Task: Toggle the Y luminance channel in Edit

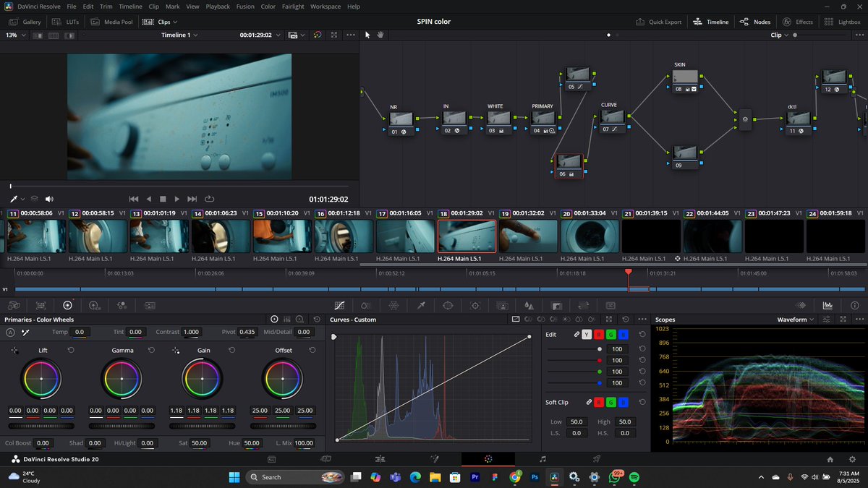Action: pos(587,335)
